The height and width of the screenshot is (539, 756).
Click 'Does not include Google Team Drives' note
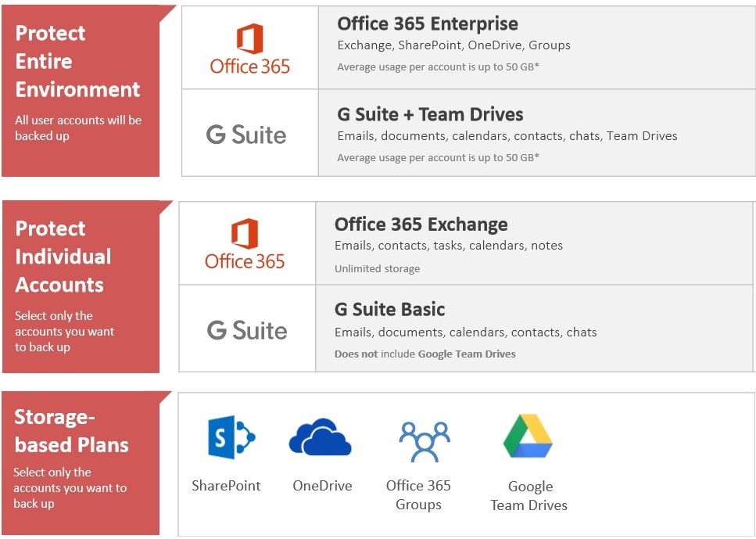point(425,354)
